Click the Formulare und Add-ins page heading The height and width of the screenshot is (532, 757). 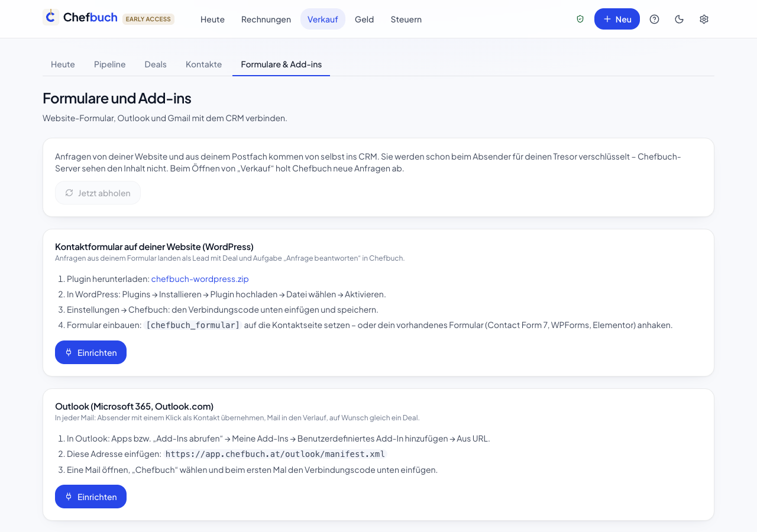(x=117, y=98)
